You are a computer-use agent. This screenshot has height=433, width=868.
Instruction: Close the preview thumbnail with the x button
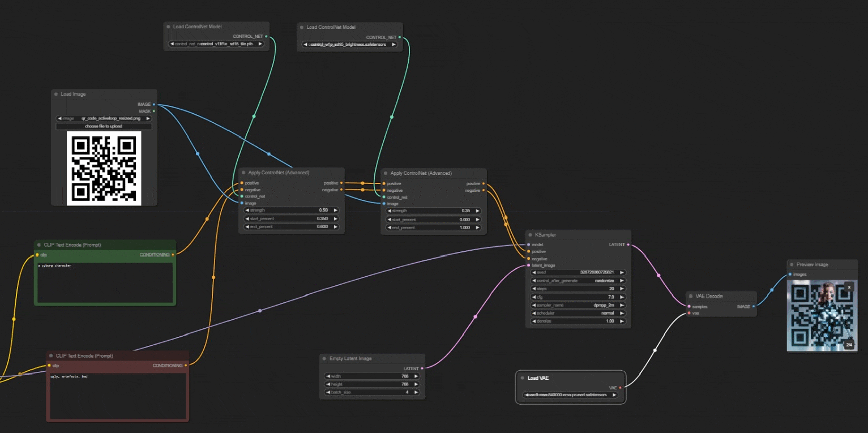click(x=849, y=288)
